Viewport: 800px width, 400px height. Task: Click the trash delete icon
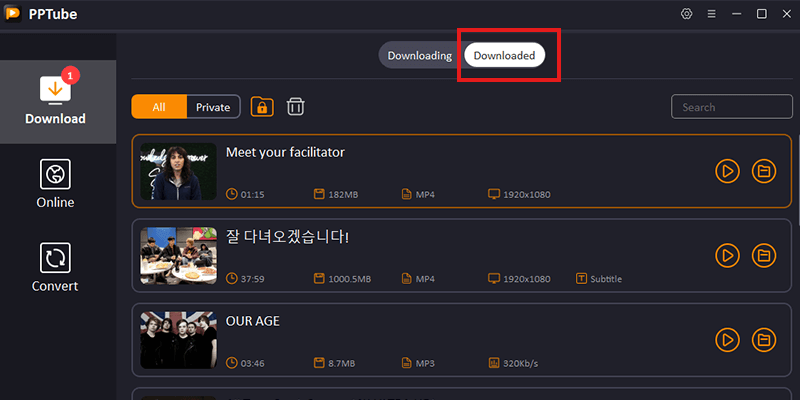[x=296, y=107]
